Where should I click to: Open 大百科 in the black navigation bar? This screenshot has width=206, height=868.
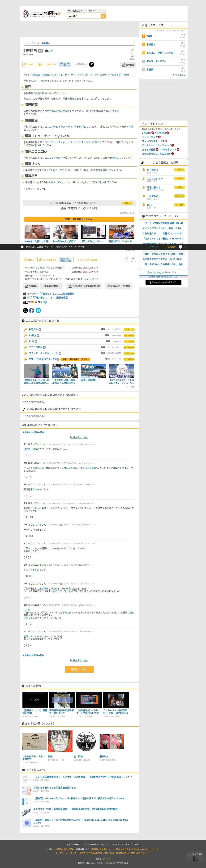[x=59, y=247]
